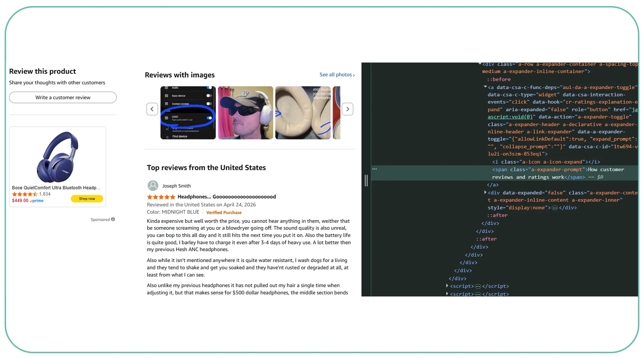Click the star rating on the Bose ad

(25, 194)
